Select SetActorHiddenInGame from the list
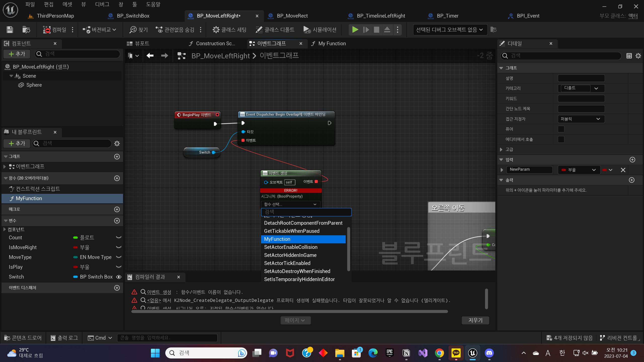 point(290,255)
